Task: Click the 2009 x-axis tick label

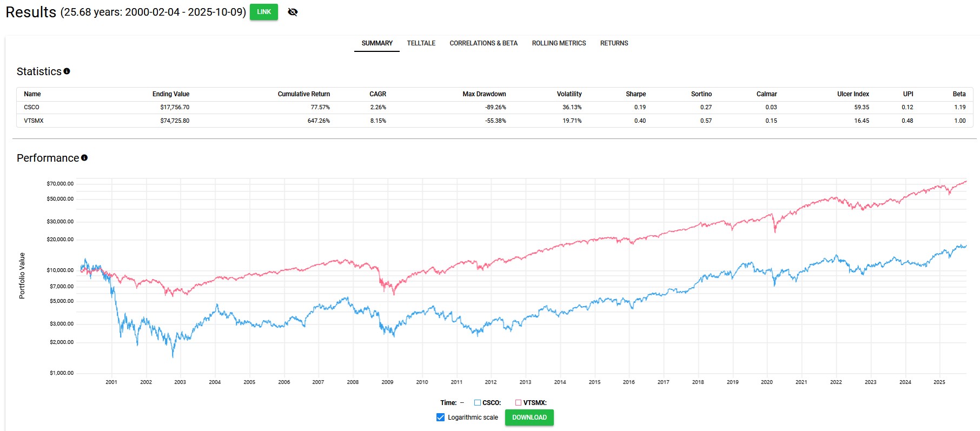Action: pos(387,382)
